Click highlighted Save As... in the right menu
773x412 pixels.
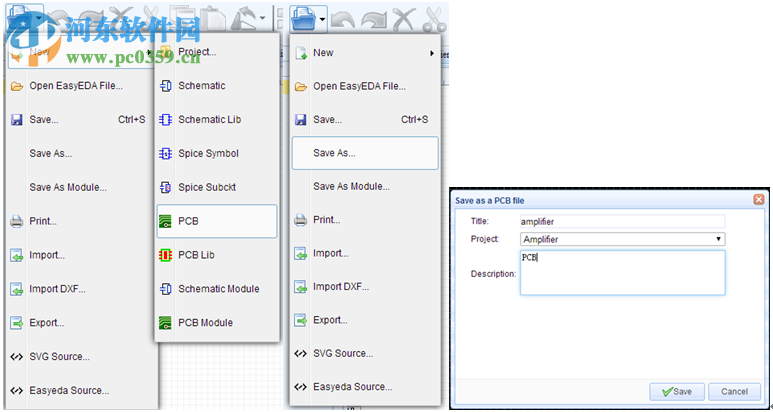coord(365,153)
